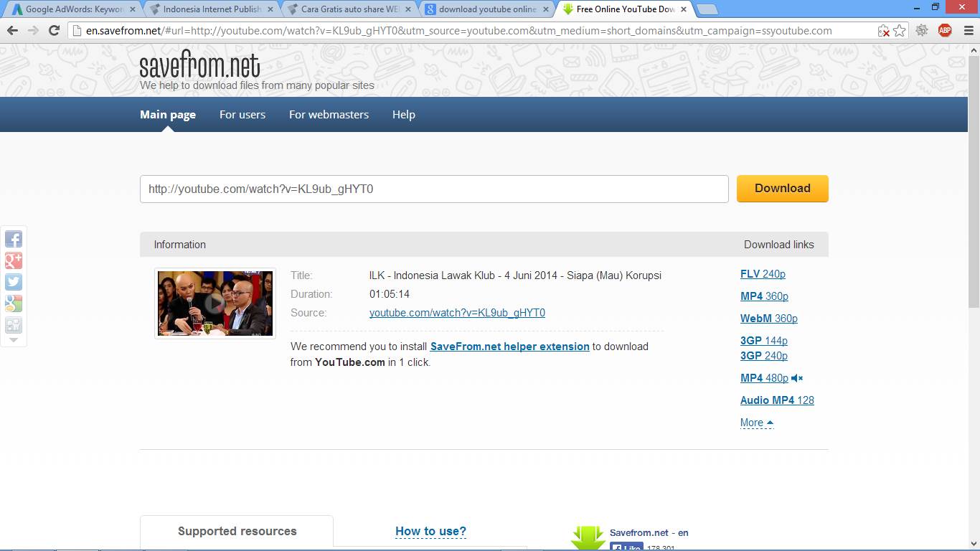Download the Audio MP4 128 version
Screen dimensions: 980x551
click(777, 400)
